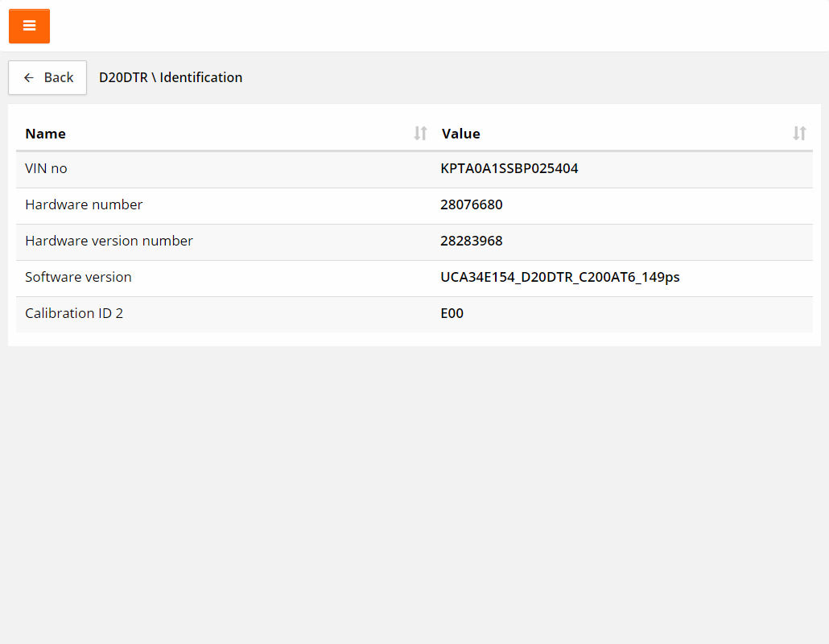
Task: Open the orange hamburger menu
Action: pyautogui.click(x=29, y=26)
